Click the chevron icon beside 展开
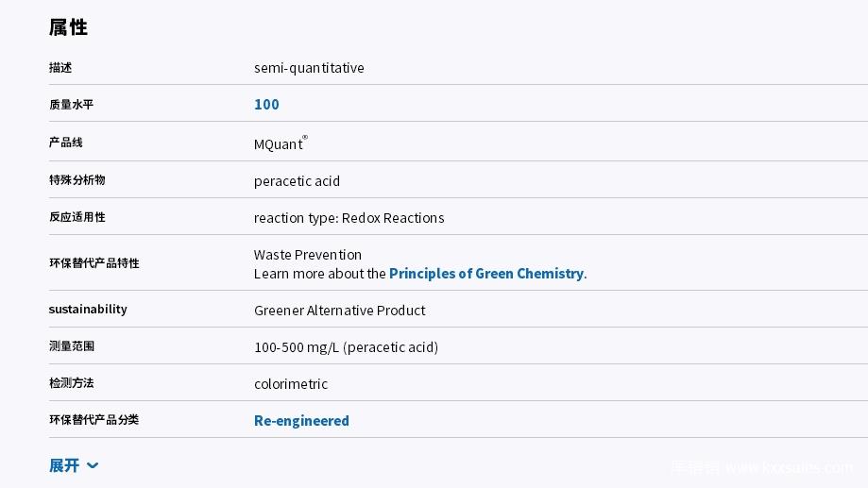Viewport: 868px width, 488px height. pyautogui.click(x=93, y=465)
